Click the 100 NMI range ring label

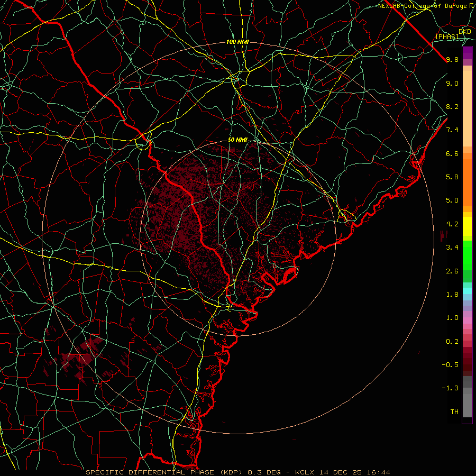click(x=237, y=42)
